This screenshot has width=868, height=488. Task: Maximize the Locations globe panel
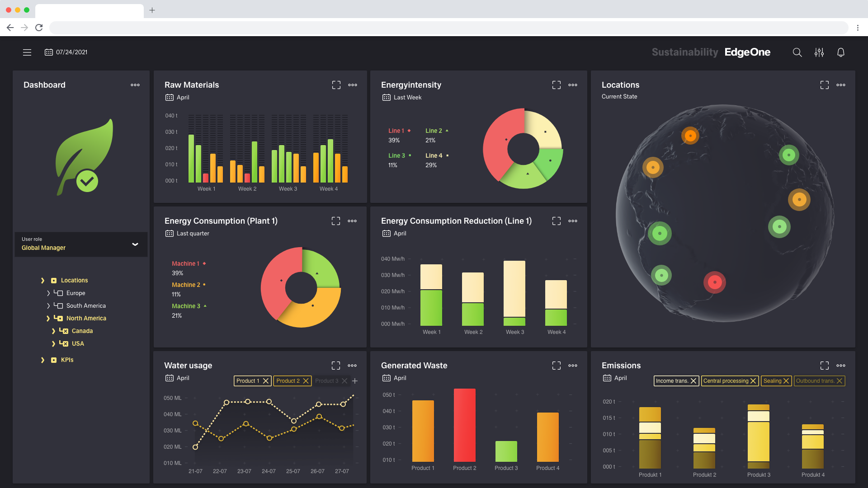coord(824,85)
